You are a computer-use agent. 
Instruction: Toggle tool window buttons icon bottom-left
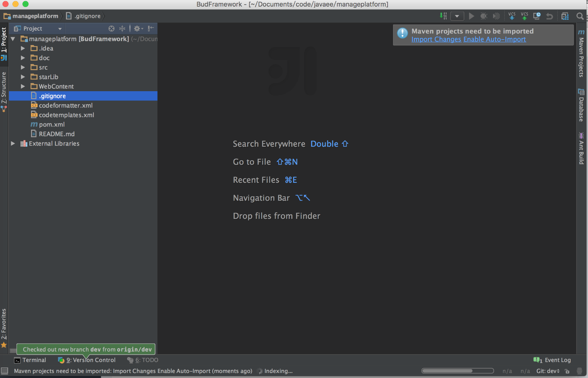pyautogui.click(x=5, y=371)
